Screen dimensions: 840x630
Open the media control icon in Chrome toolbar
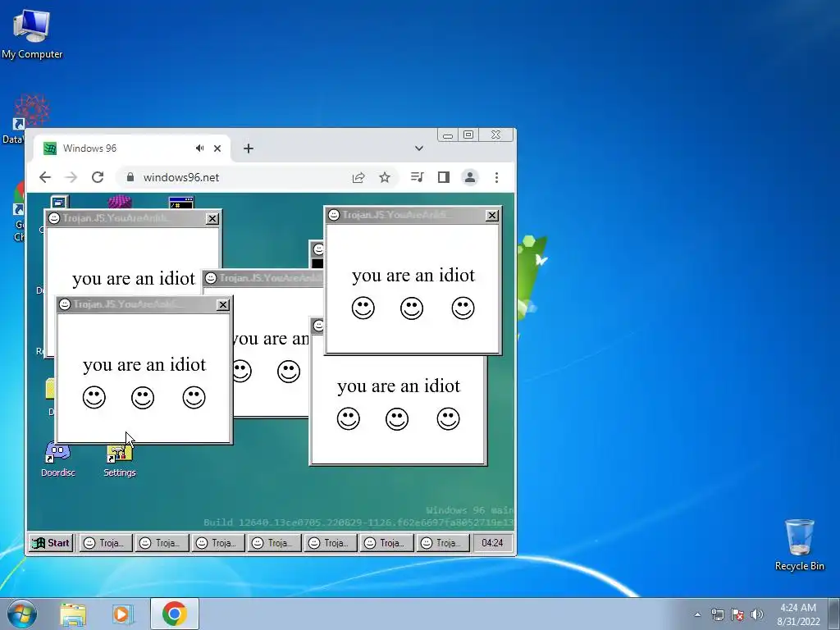[x=418, y=177]
